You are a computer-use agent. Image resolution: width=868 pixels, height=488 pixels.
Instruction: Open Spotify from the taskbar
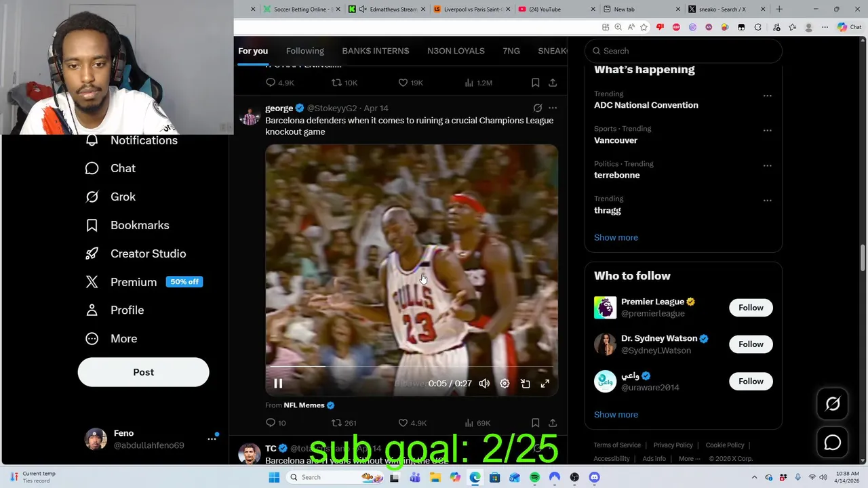click(534, 477)
